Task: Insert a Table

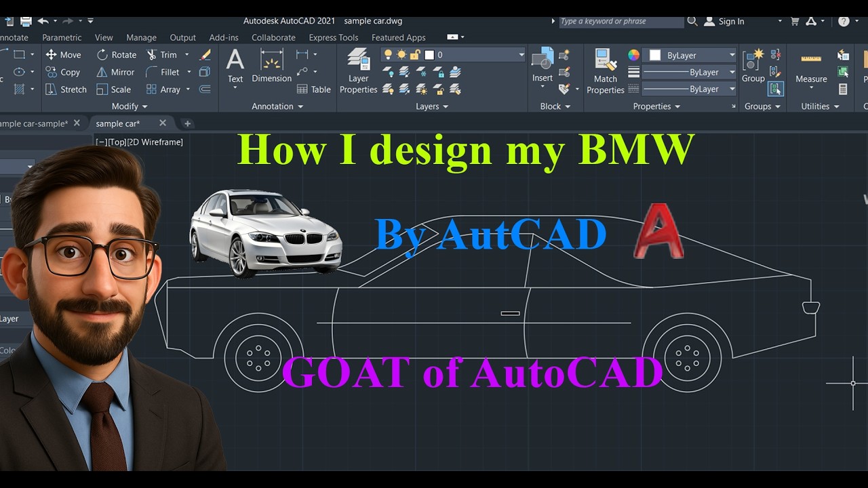Action: point(313,89)
